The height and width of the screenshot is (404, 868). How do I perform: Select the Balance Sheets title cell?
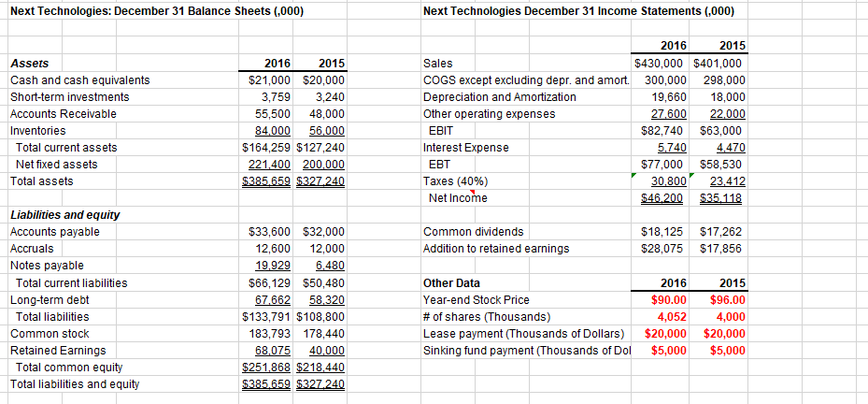(x=158, y=11)
